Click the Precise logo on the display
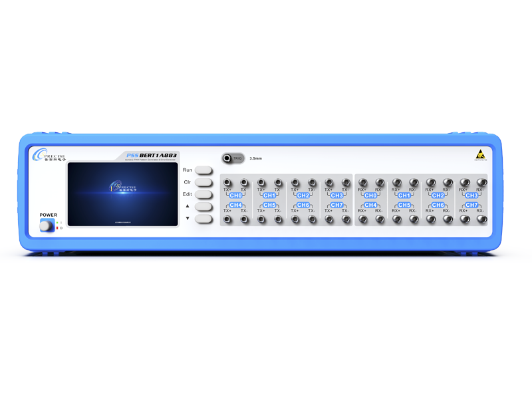Screen dimensions: 532x399 (x=122, y=186)
